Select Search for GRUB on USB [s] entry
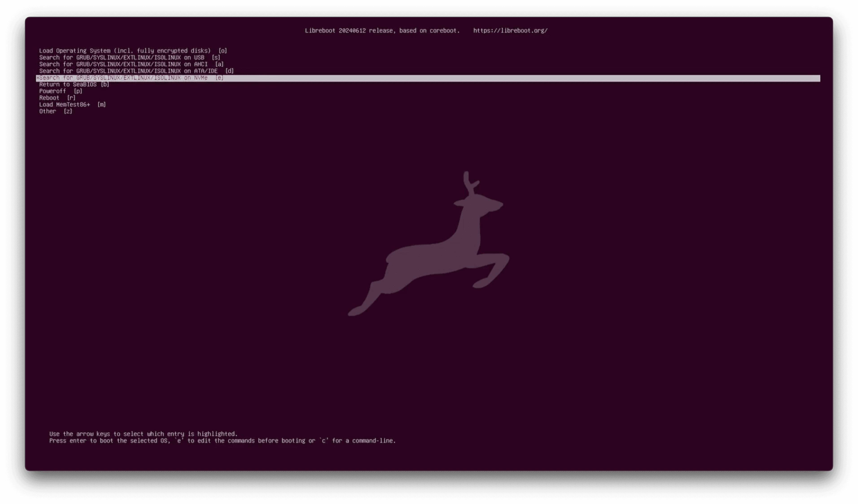 (x=130, y=58)
